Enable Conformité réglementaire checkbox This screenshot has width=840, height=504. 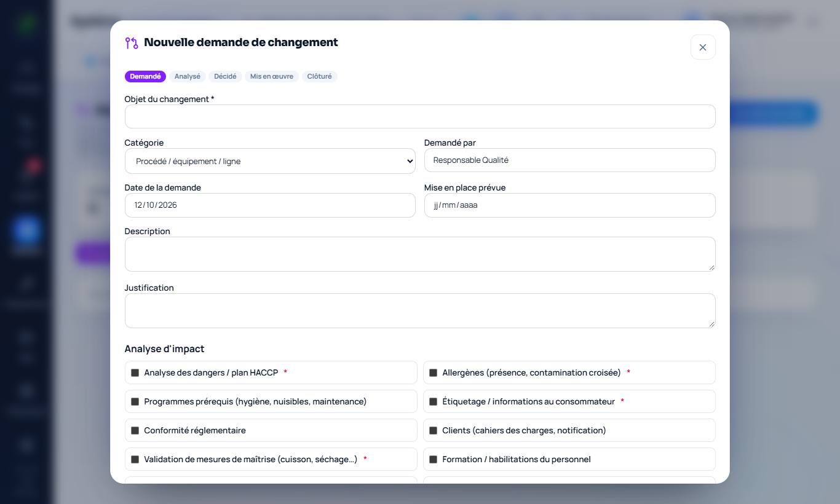pos(135,430)
